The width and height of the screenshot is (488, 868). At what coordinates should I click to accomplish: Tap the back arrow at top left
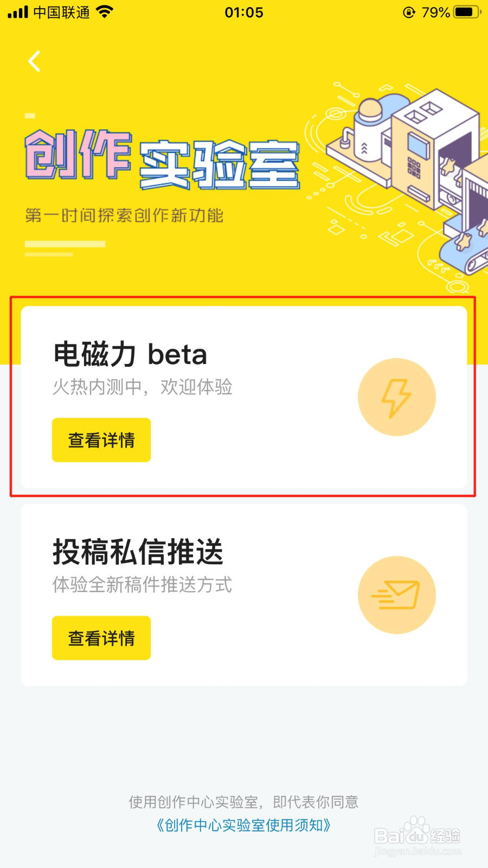coord(34,61)
